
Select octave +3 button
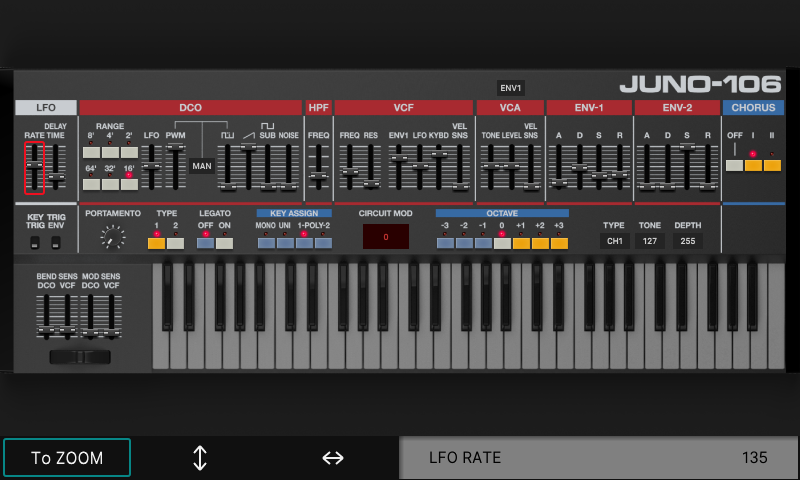click(559, 243)
